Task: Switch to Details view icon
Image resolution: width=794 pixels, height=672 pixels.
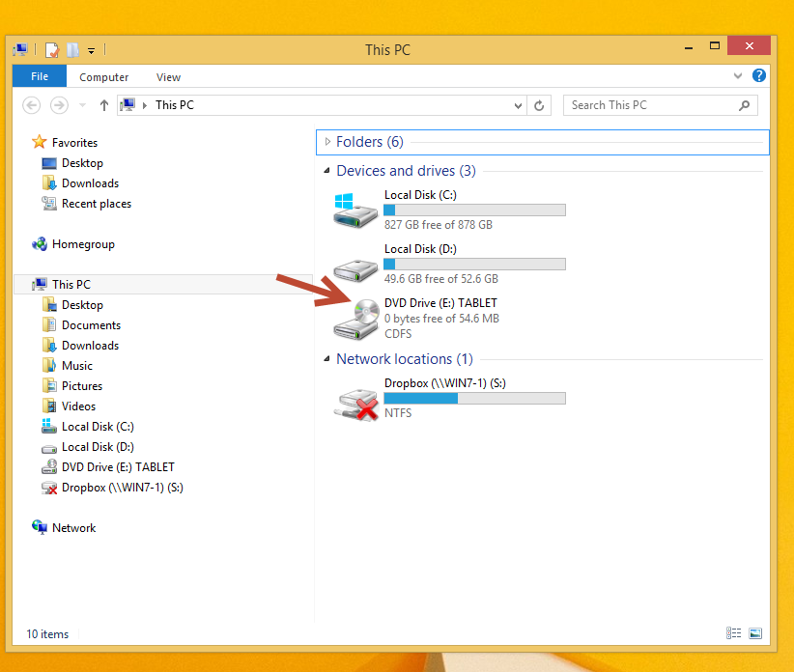Action: 733,633
